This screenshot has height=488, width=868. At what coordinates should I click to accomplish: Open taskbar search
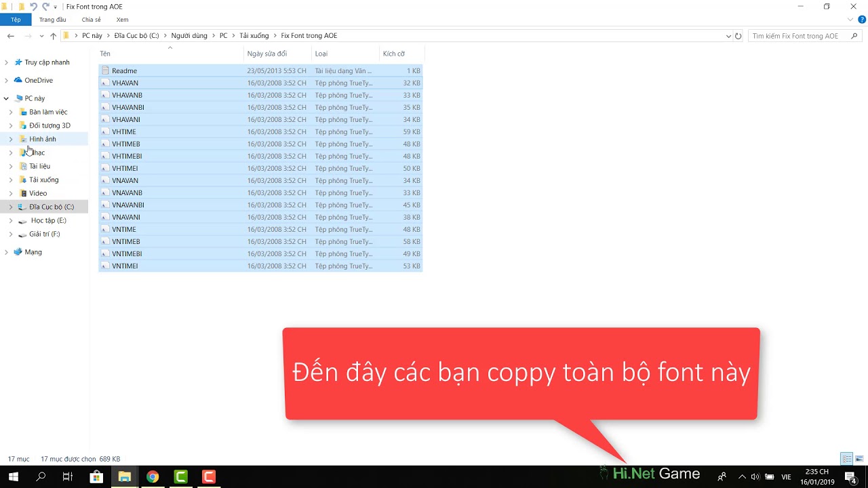point(41,476)
